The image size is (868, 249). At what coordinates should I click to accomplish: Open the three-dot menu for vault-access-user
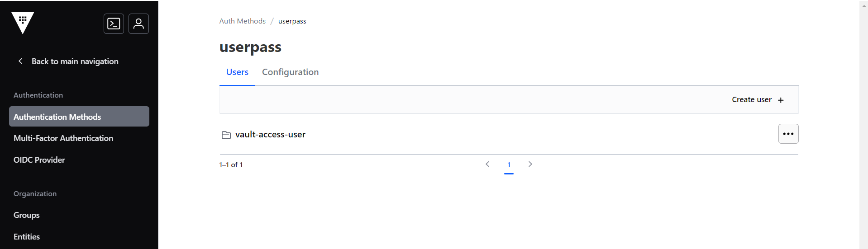(788, 134)
